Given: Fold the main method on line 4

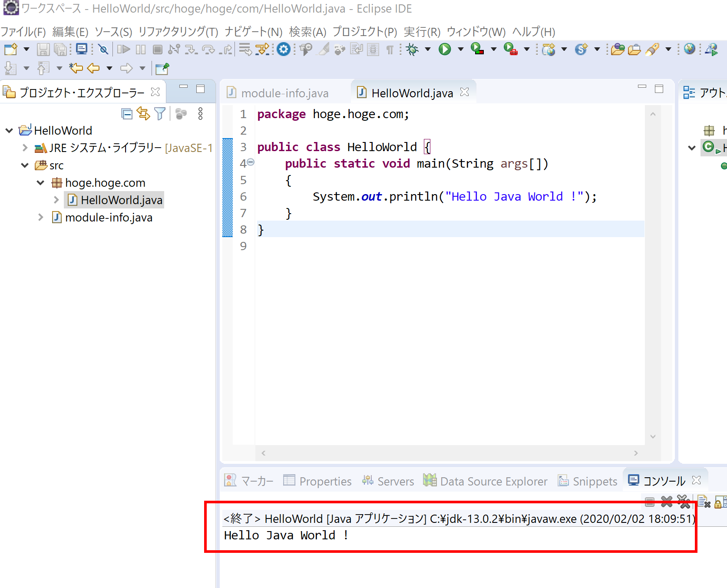Looking at the screenshot, I should point(251,162).
